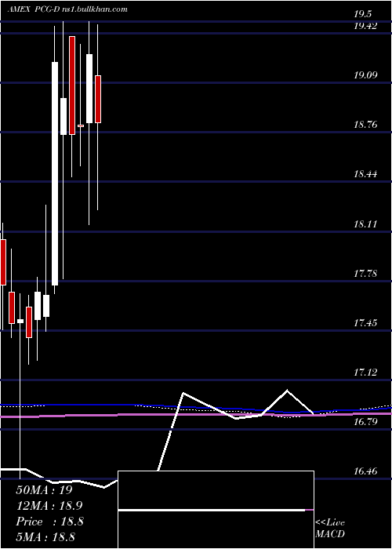Click the 19.42 price axis label
This screenshot has width=392, height=549.
pyautogui.click(x=366, y=26)
